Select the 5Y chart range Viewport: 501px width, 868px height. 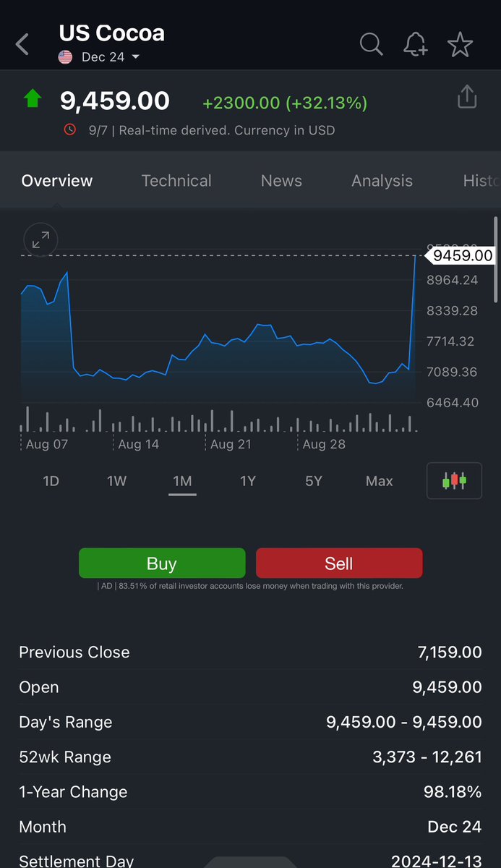[x=314, y=481]
